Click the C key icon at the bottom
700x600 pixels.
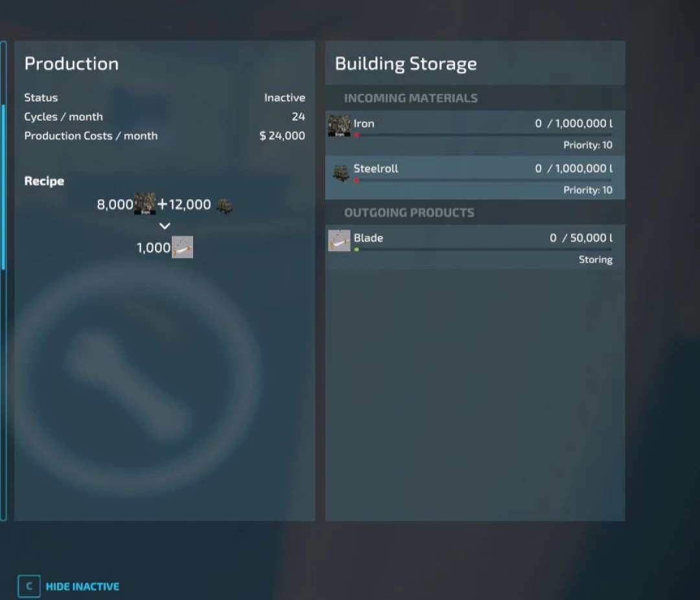click(29, 586)
